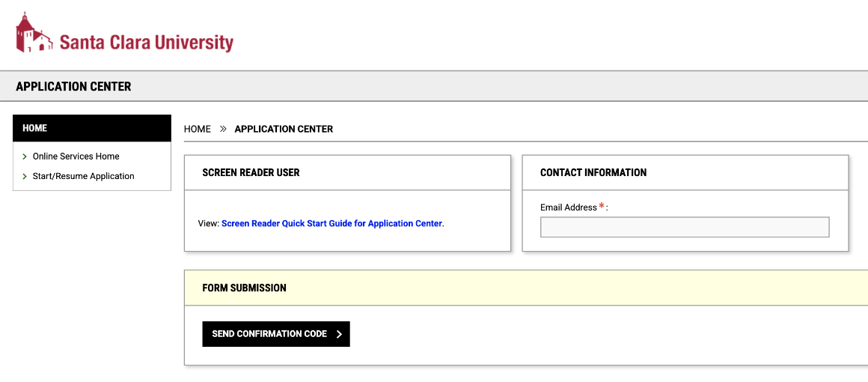Viewport: 868px width, 382px height.
Task: Click the CONTACT INFORMATION heading
Action: pos(593,172)
